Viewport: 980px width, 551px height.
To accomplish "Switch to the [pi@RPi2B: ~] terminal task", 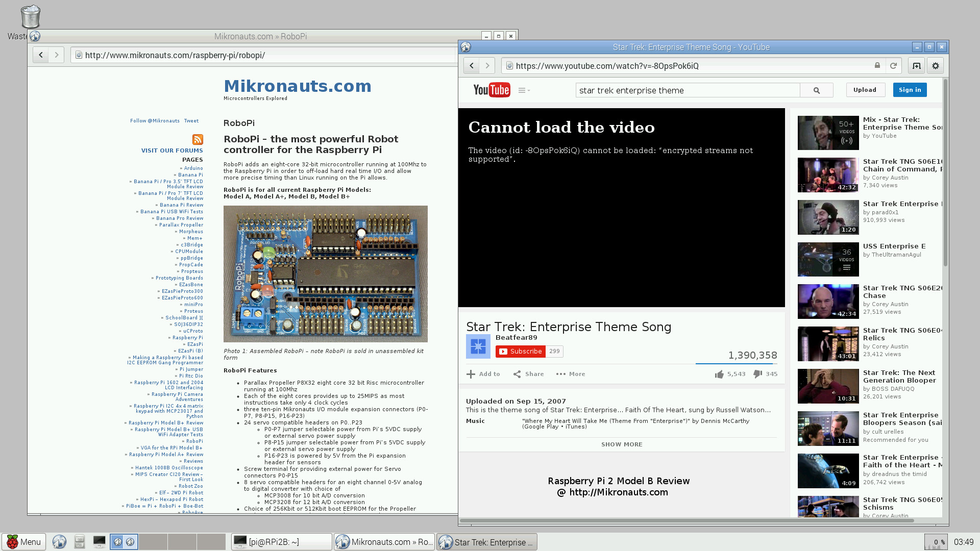I will [x=282, y=542].
